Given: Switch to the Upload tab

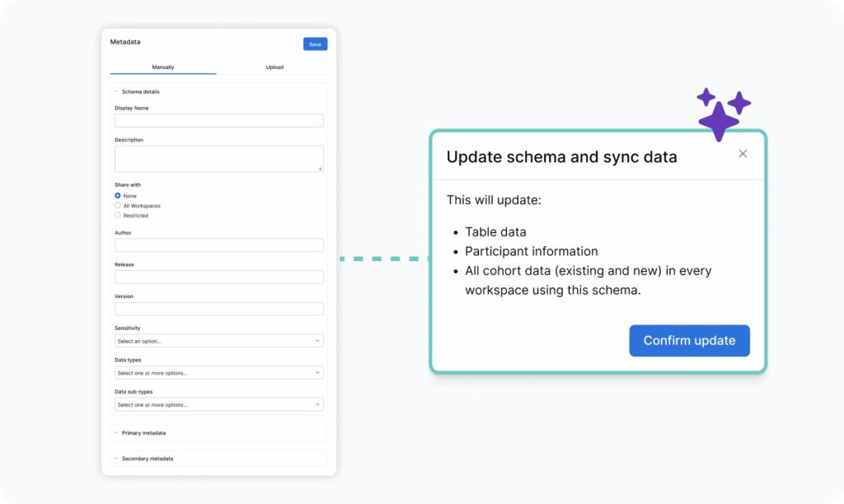Looking at the screenshot, I should [274, 68].
